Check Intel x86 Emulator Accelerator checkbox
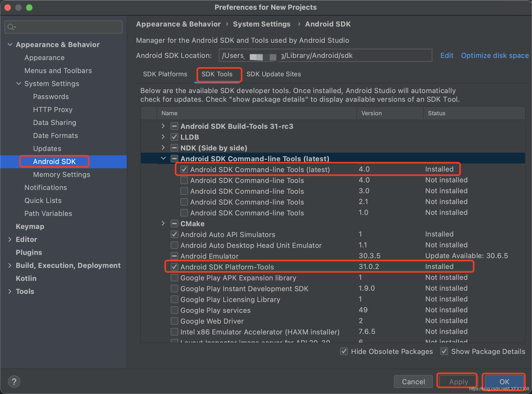Viewport: 532px width, 394px height. (x=174, y=332)
